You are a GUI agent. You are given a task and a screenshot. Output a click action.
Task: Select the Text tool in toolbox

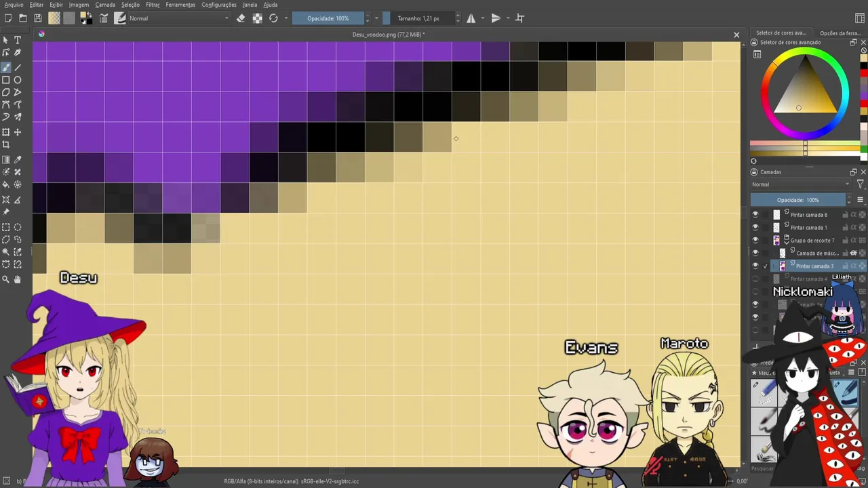click(18, 40)
